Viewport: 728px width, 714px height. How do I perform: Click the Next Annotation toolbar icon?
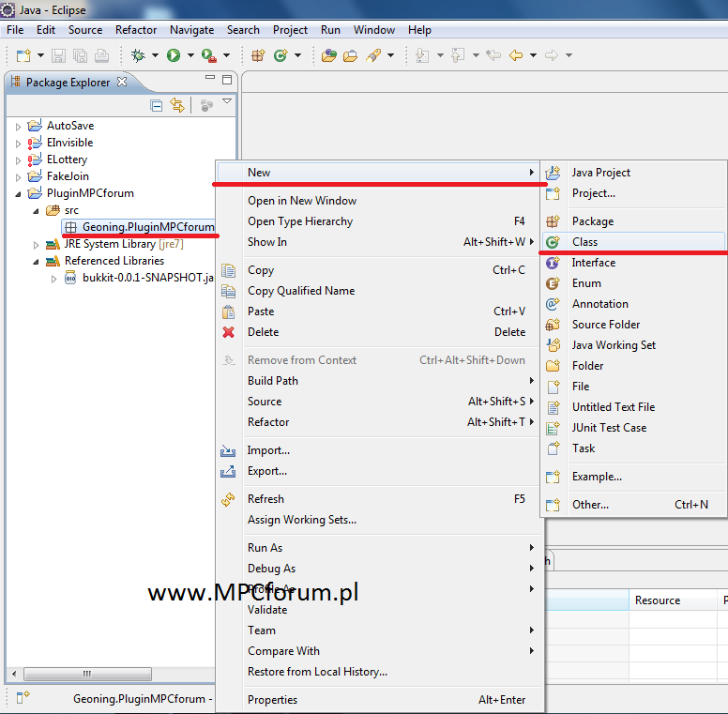tap(422, 55)
